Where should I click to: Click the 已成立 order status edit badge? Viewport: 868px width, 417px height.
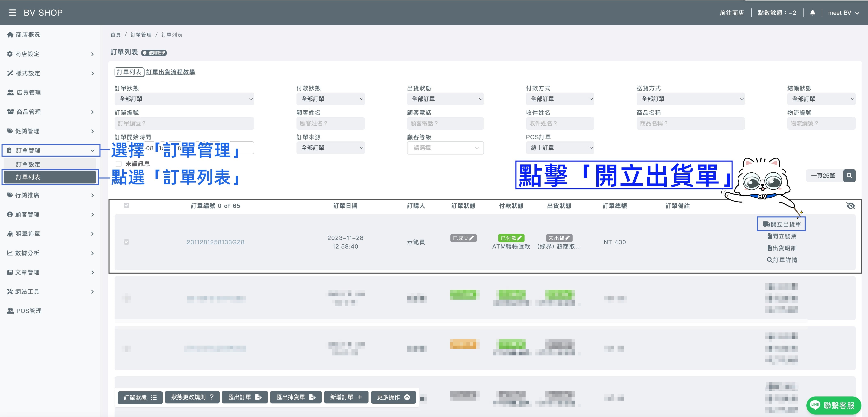tap(463, 238)
